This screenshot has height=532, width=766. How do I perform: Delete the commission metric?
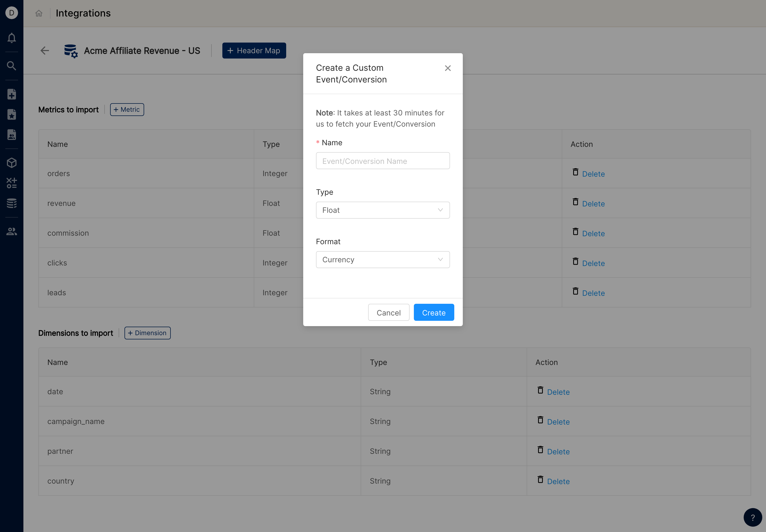(x=593, y=234)
